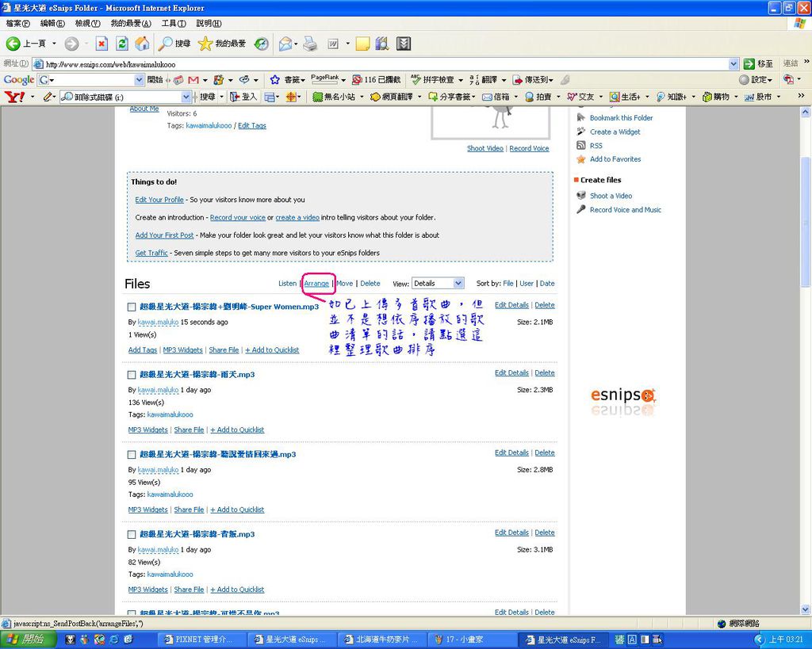Expand the Yahoo search box dropdown
Screen dimensions: 812x649
pyautogui.click(x=186, y=97)
